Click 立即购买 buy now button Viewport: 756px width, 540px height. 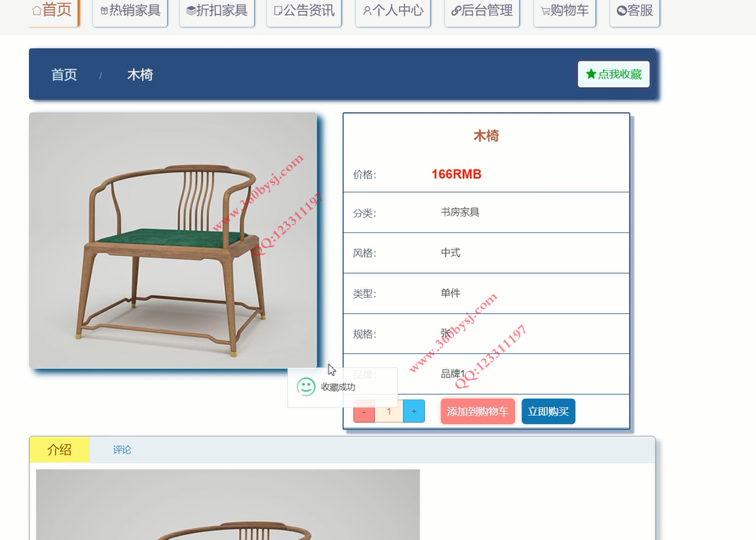point(548,411)
